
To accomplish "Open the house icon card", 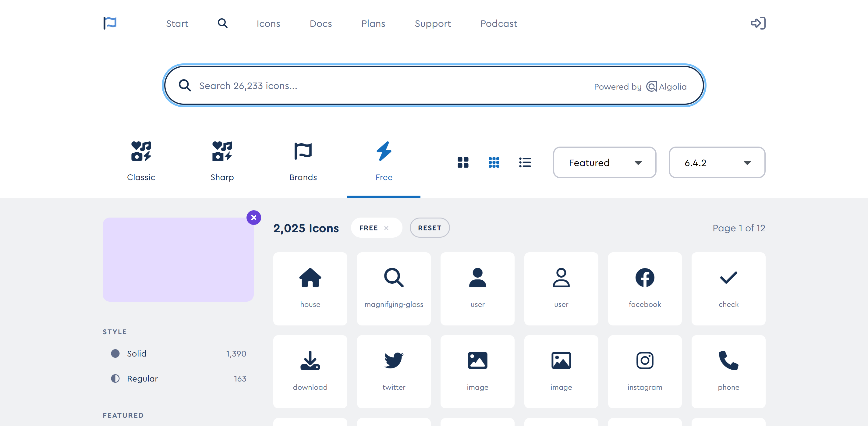I will [310, 289].
